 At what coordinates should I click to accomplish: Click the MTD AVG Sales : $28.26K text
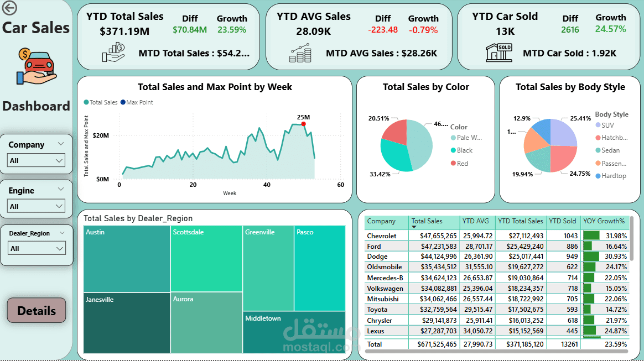click(x=382, y=53)
